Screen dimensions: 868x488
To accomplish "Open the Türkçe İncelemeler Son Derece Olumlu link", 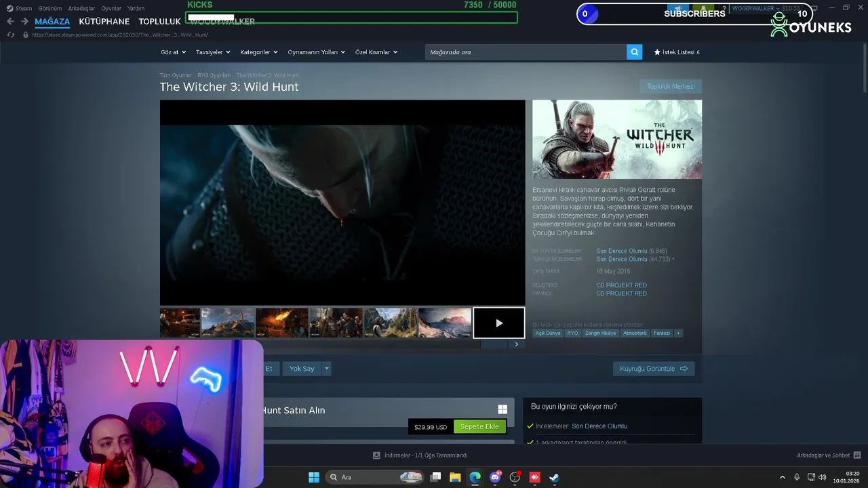I will click(622, 259).
